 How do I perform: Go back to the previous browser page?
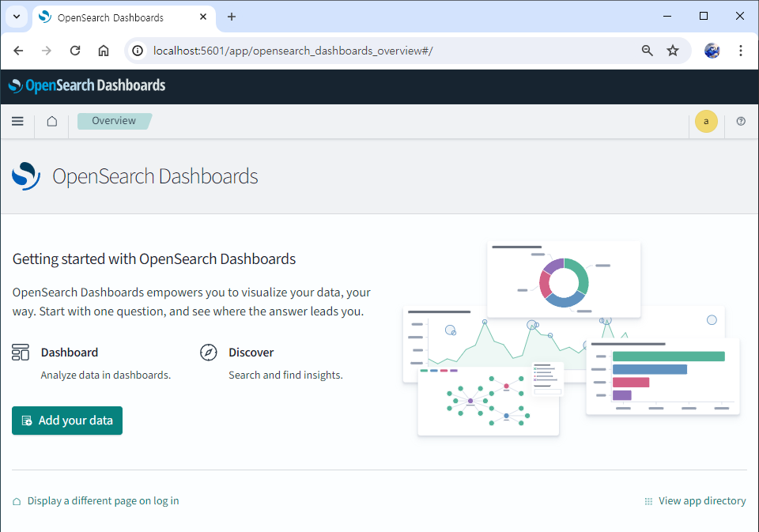coord(18,51)
